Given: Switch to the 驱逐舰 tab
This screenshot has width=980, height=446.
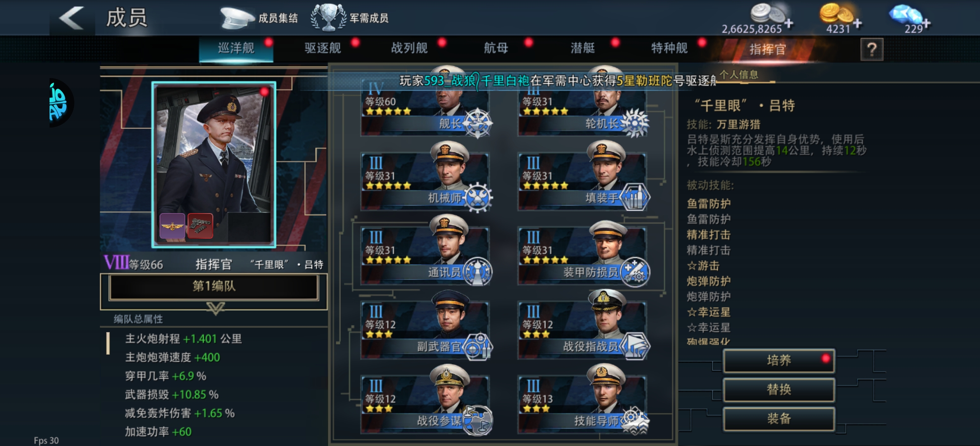Looking at the screenshot, I should [323, 48].
